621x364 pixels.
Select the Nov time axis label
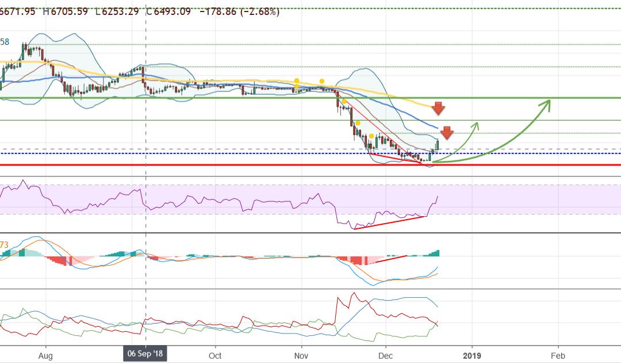pyautogui.click(x=301, y=355)
